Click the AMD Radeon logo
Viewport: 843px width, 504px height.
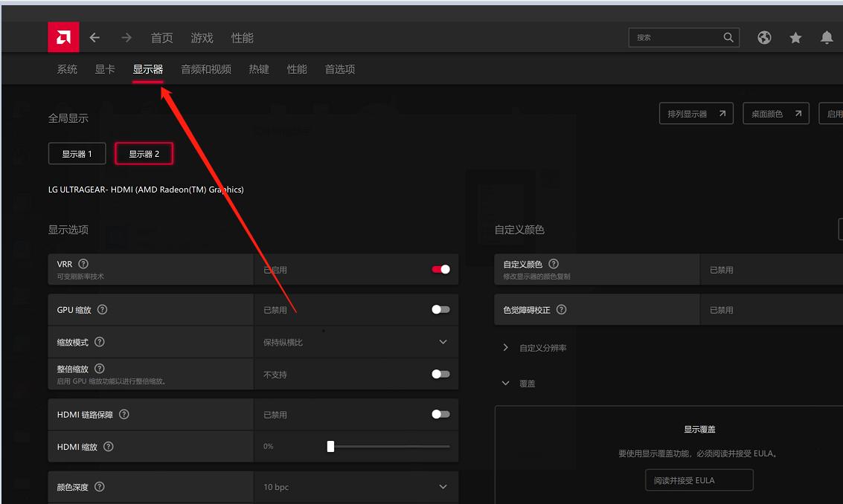click(63, 36)
